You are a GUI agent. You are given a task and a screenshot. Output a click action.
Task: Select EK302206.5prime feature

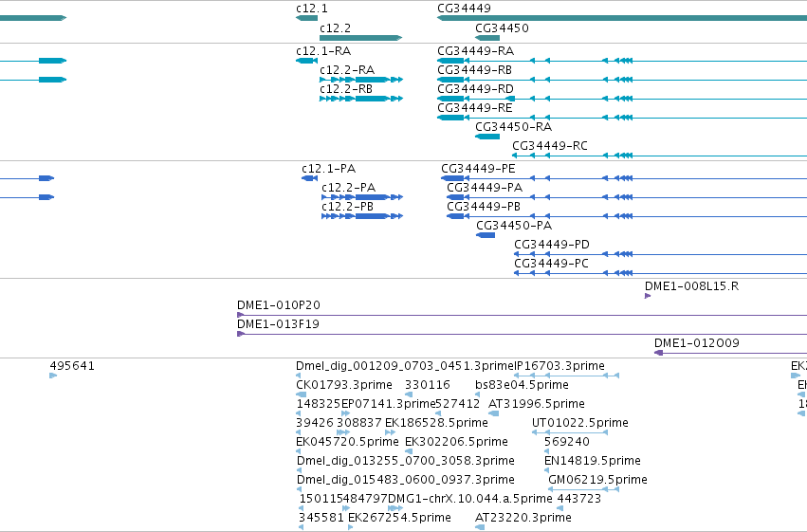pos(409,451)
